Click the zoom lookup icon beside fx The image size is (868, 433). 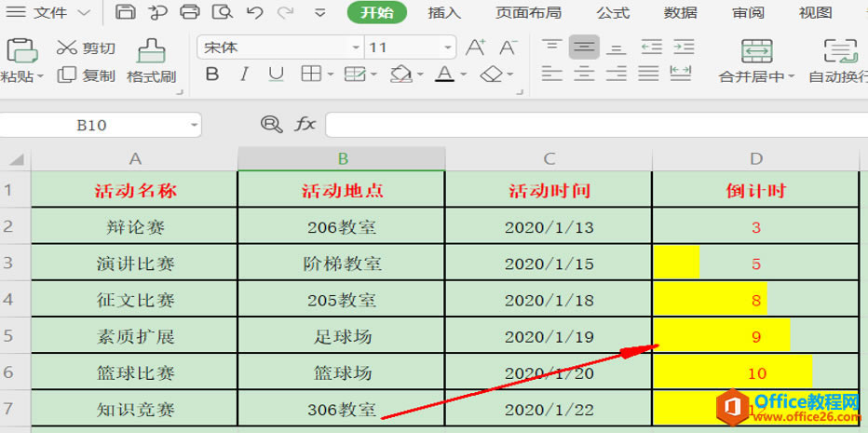pyautogui.click(x=271, y=125)
